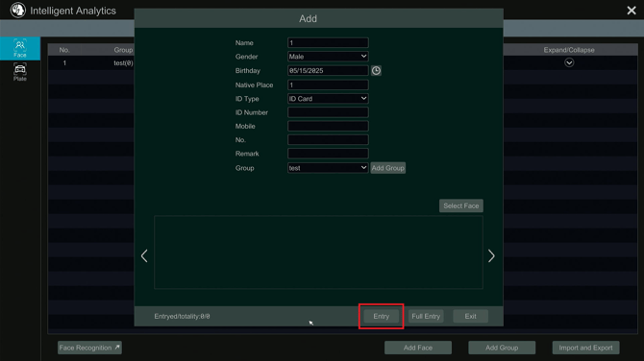Image resolution: width=644 pixels, height=361 pixels.
Task: Click the Select Face button
Action: click(460, 205)
